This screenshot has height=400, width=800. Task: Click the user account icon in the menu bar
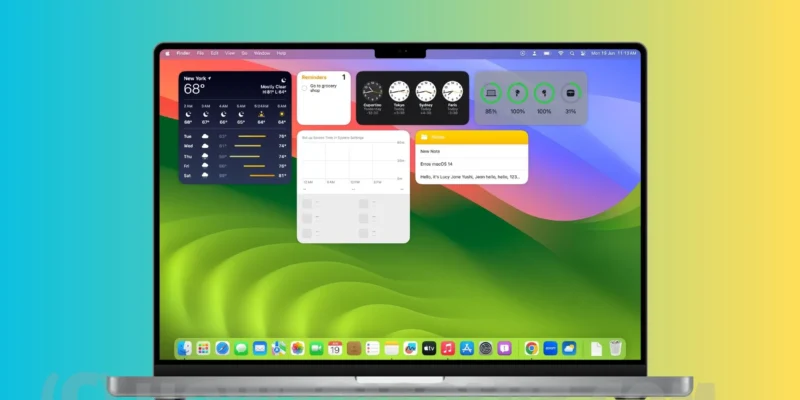(x=535, y=53)
